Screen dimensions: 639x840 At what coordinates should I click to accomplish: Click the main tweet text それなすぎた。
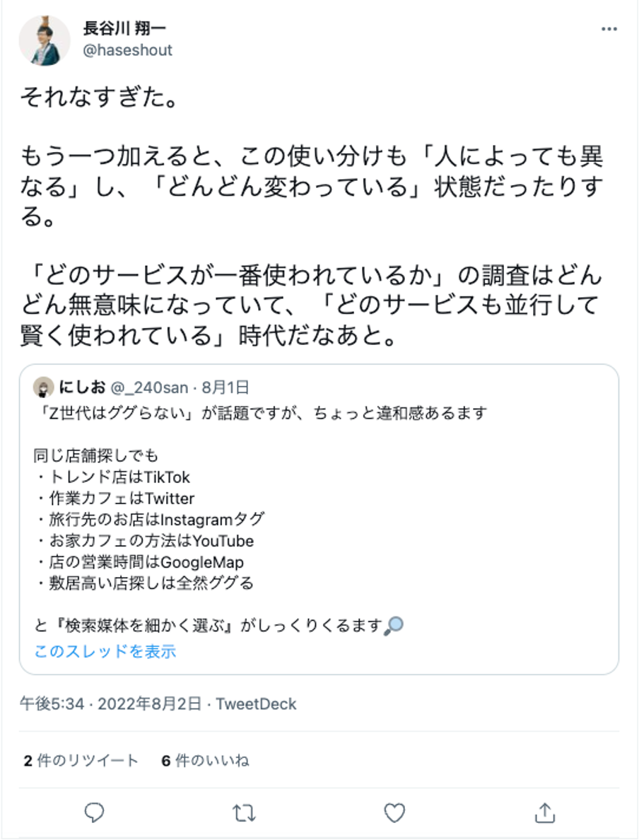[98, 96]
